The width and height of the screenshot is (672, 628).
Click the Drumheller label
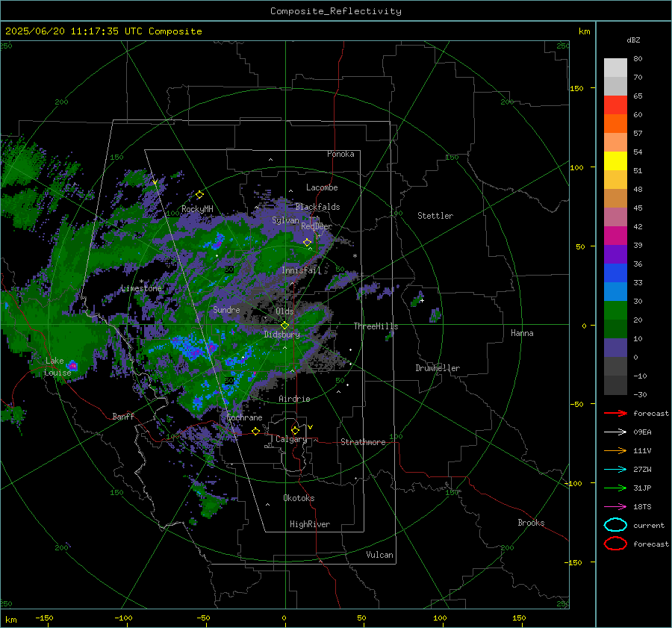[438, 368]
